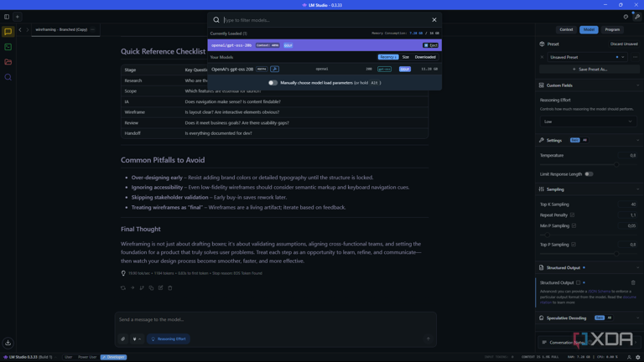This screenshot has width=644, height=362.
Task: Go back with the left arrow
Action: (x=20, y=29)
